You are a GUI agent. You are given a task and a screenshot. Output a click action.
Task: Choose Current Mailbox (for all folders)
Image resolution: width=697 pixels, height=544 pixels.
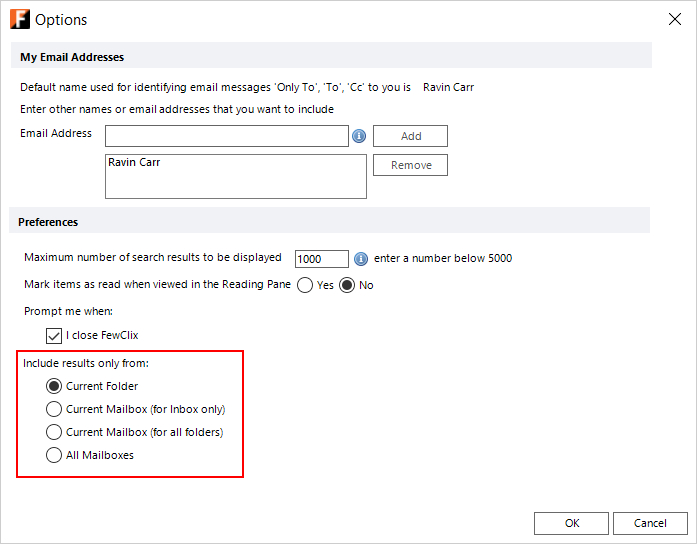[x=54, y=432]
